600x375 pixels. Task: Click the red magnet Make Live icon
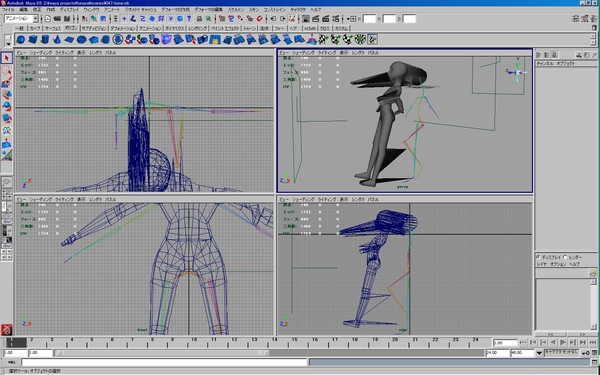259,18
